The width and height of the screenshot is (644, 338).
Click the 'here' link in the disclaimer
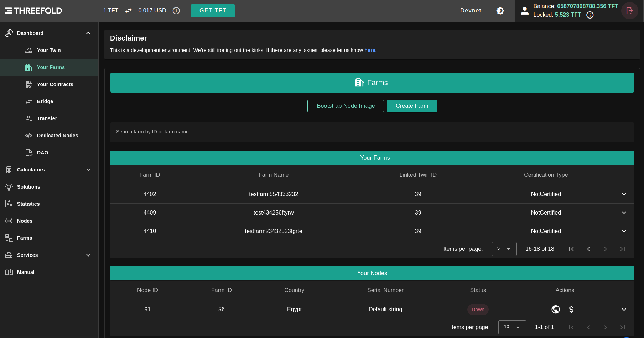[370, 50]
